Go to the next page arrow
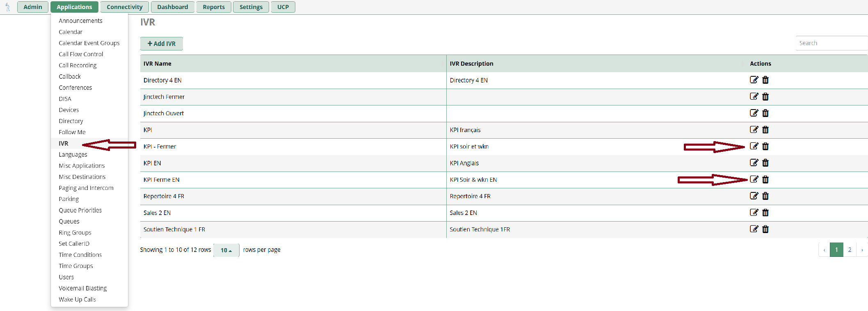 (x=862, y=249)
